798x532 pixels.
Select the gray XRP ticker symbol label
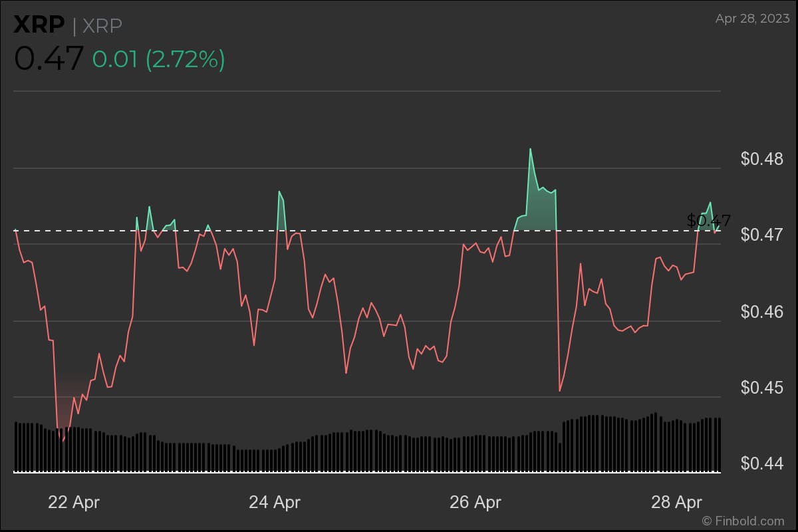pos(102,26)
